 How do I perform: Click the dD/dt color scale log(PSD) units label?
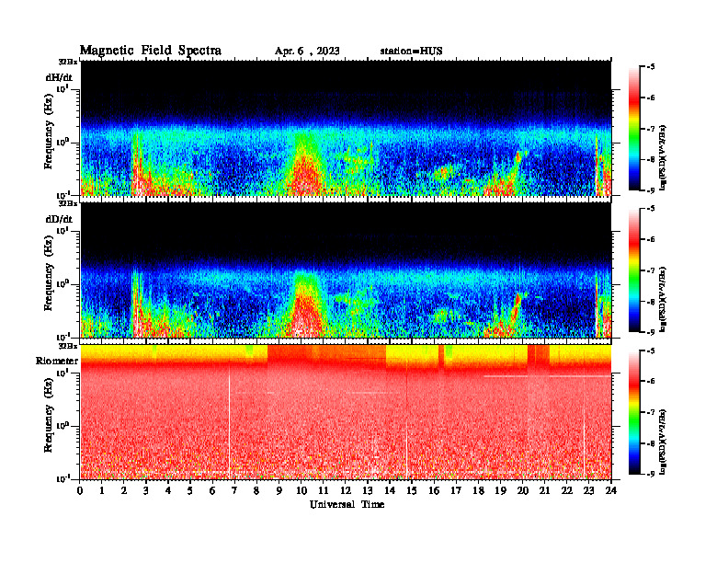663,299
